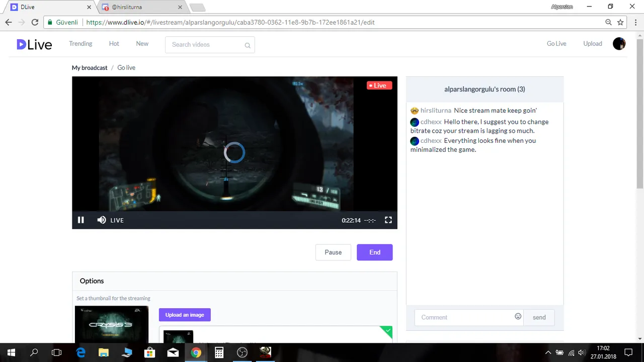
Task: Open the Action Center notifications
Action: (x=628, y=352)
